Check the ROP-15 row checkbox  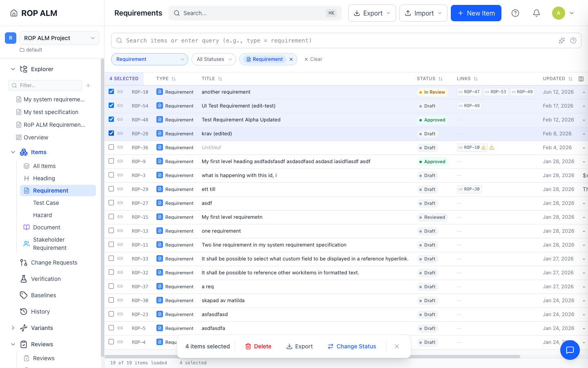[111, 217]
